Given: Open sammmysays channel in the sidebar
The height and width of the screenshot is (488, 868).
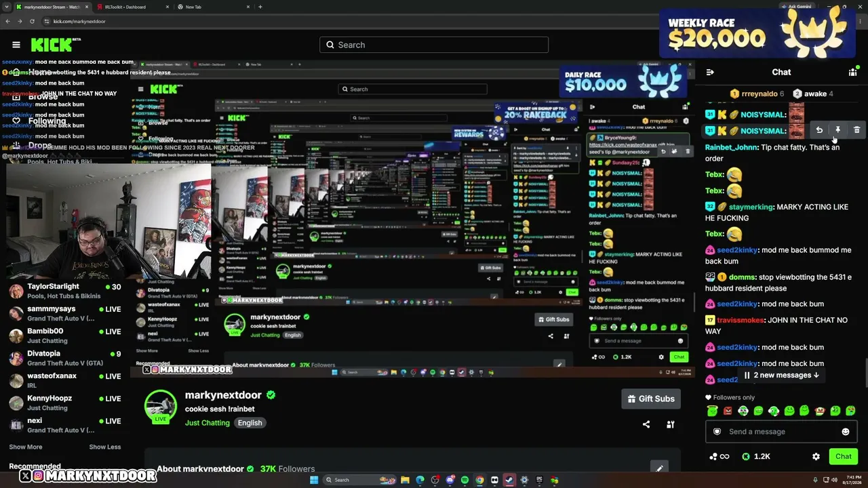Looking at the screenshot, I should [65, 314].
